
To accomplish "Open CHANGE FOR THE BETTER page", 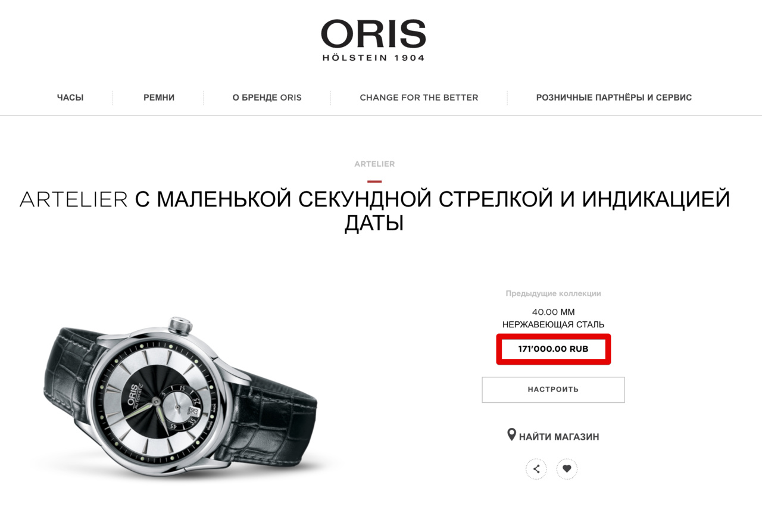I will tap(419, 98).
